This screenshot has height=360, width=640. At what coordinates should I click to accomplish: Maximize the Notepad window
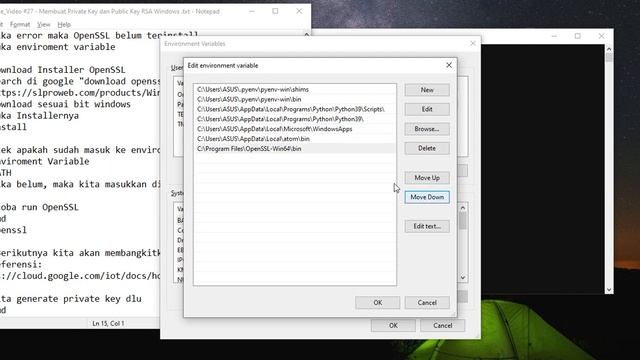click(276, 11)
